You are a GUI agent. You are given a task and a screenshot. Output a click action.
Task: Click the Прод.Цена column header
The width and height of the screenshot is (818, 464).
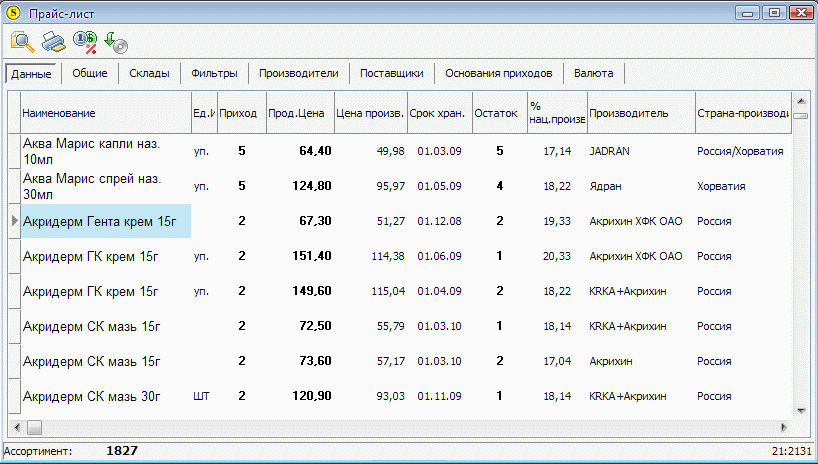(x=300, y=113)
